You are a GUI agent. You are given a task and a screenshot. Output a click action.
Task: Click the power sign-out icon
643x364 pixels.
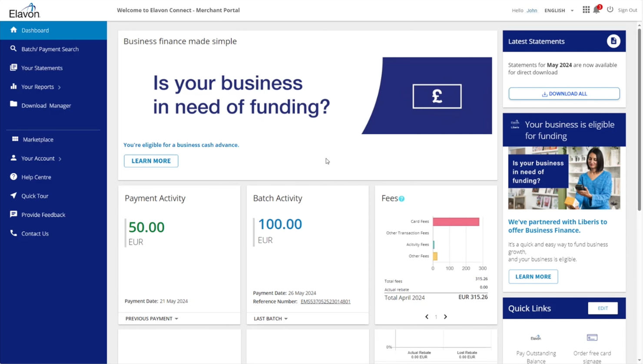tap(610, 10)
